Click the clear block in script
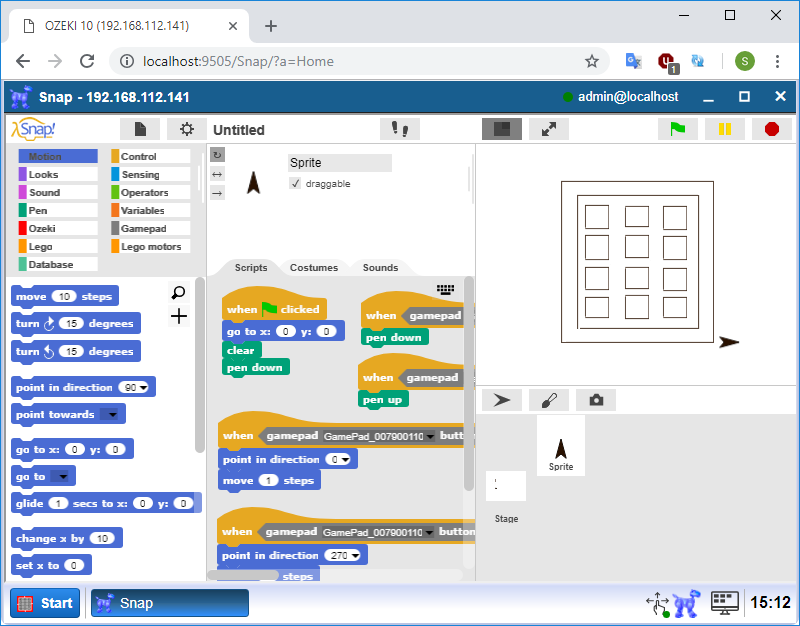The width and height of the screenshot is (800, 626). click(x=241, y=350)
